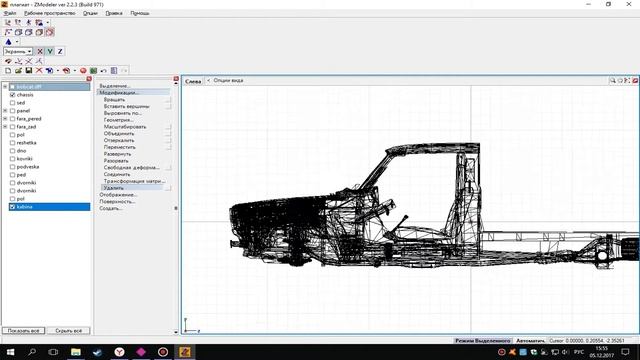
Task: Open the Экранные axis-mode dropdown
Action: 18,51
